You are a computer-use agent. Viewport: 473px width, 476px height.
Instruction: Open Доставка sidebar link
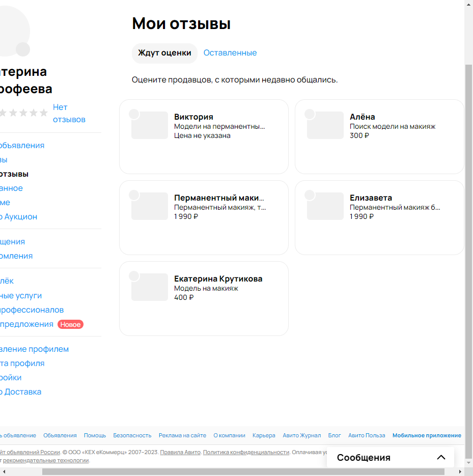pos(21,392)
